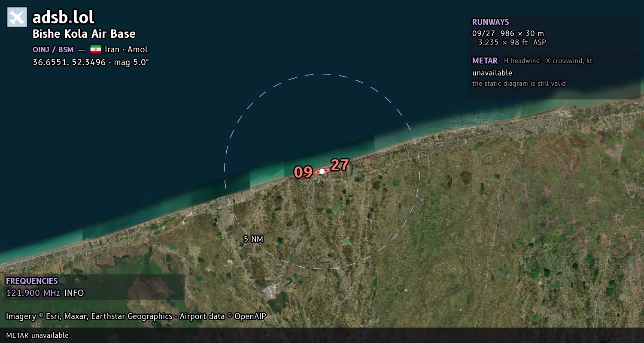The image size is (644, 343).
Task: Click the Iran flag icon
Action: (96, 49)
